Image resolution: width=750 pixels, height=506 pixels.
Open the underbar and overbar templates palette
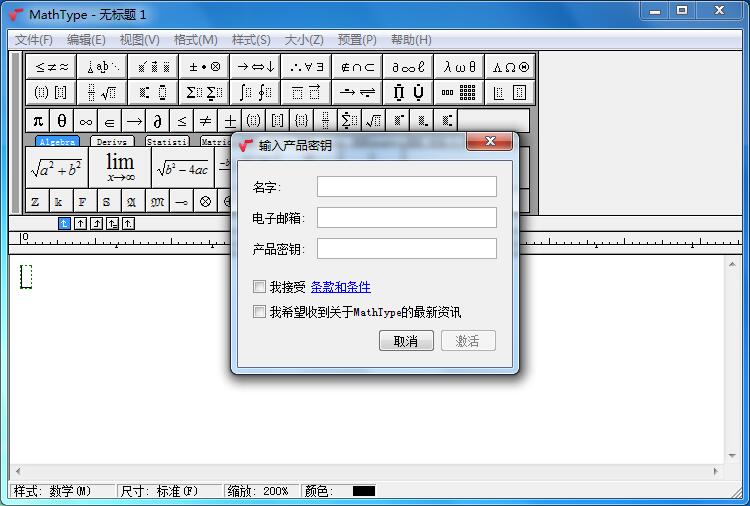307,92
